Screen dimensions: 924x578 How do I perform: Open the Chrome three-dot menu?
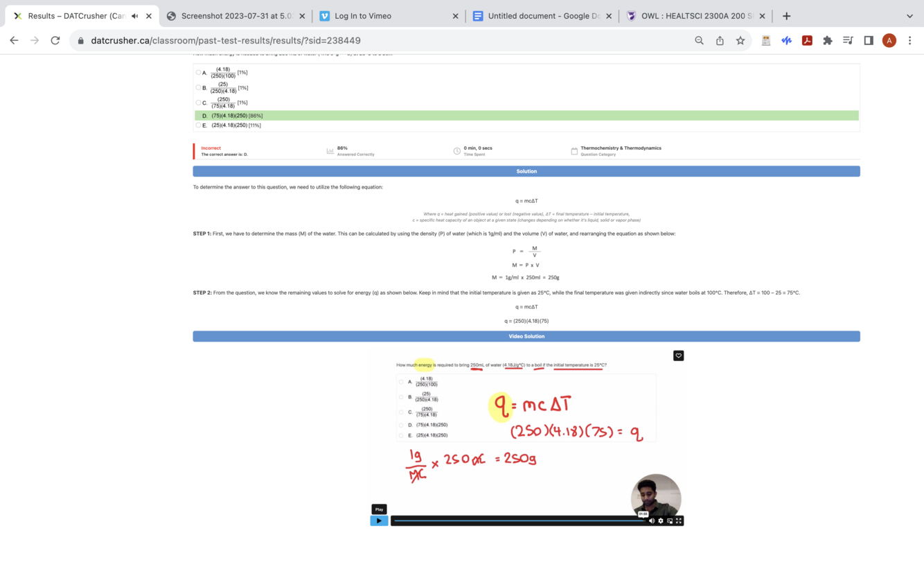click(909, 40)
